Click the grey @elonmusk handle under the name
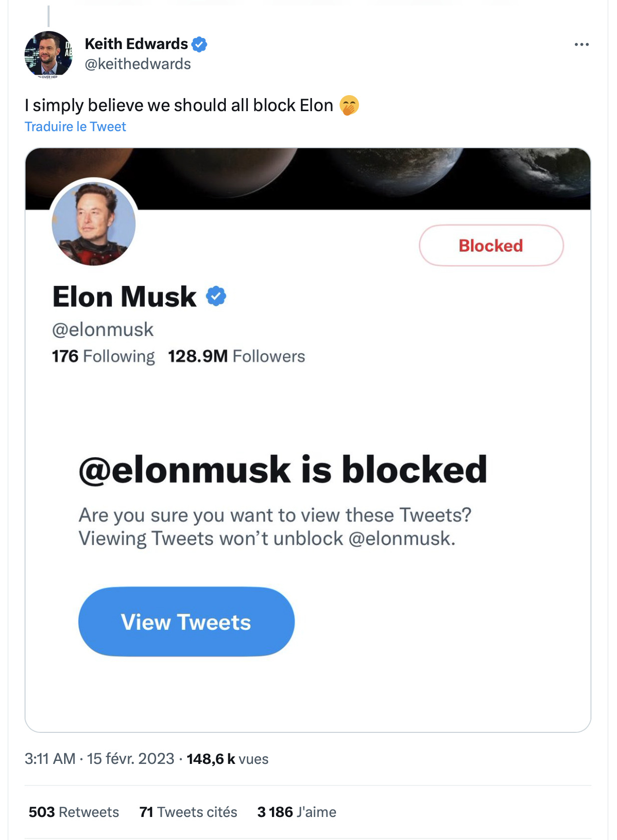The height and width of the screenshot is (840, 617). coord(103,329)
